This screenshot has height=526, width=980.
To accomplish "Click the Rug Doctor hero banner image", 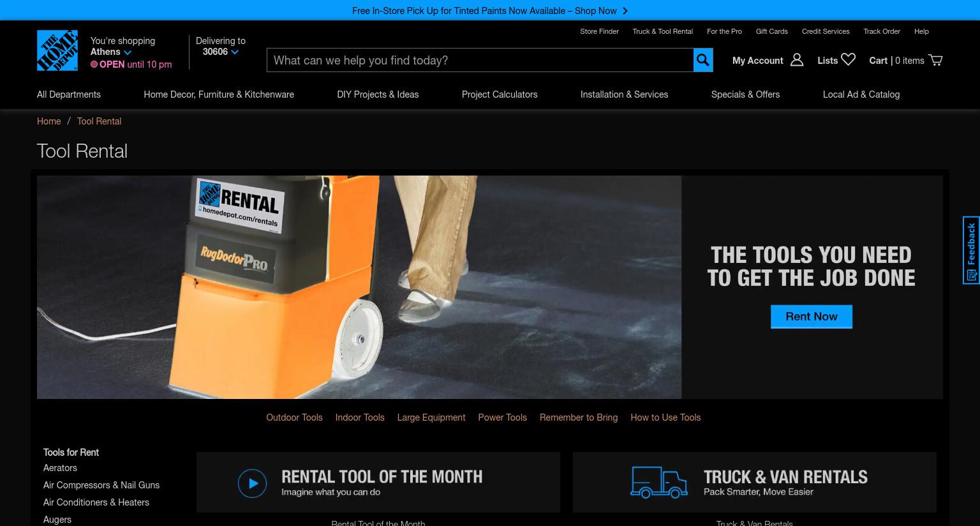I will click(x=359, y=287).
